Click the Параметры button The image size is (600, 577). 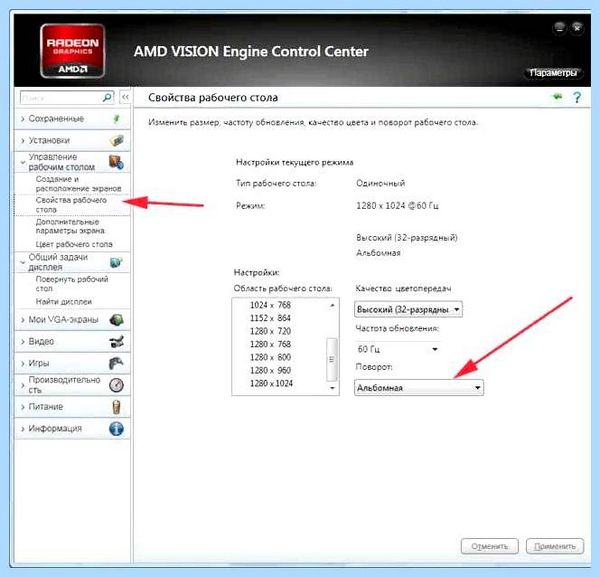(553, 73)
